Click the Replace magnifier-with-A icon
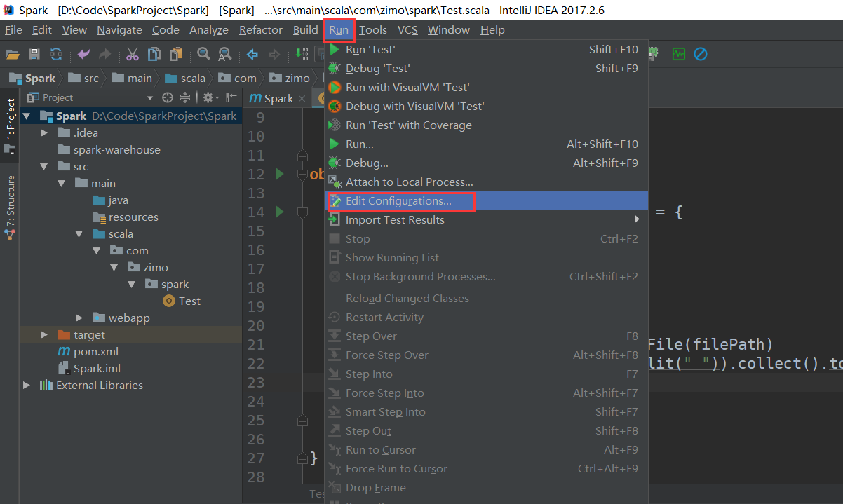This screenshot has width=843, height=504. point(225,54)
